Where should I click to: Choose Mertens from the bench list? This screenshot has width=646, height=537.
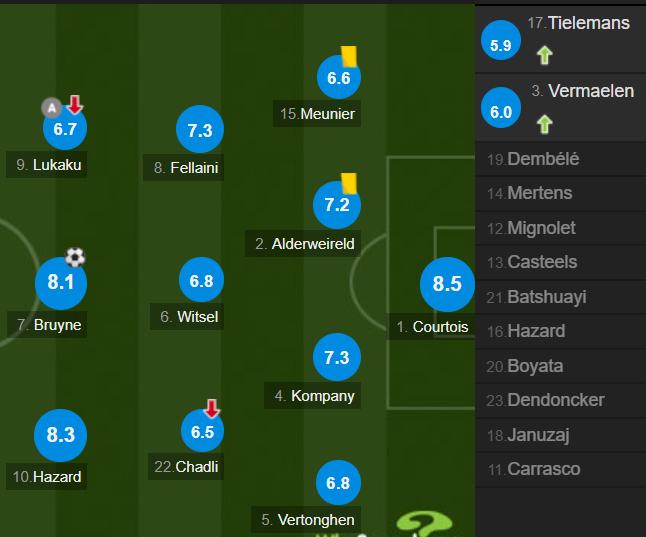pyautogui.click(x=561, y=193)
